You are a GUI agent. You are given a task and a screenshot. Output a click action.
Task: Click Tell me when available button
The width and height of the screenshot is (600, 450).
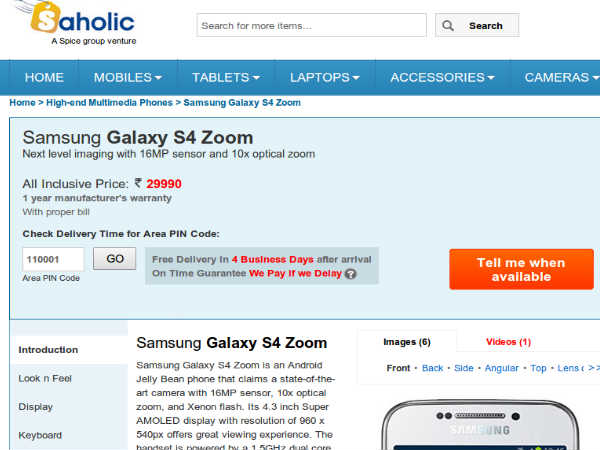pyautogui.click(x=521, y=270)
